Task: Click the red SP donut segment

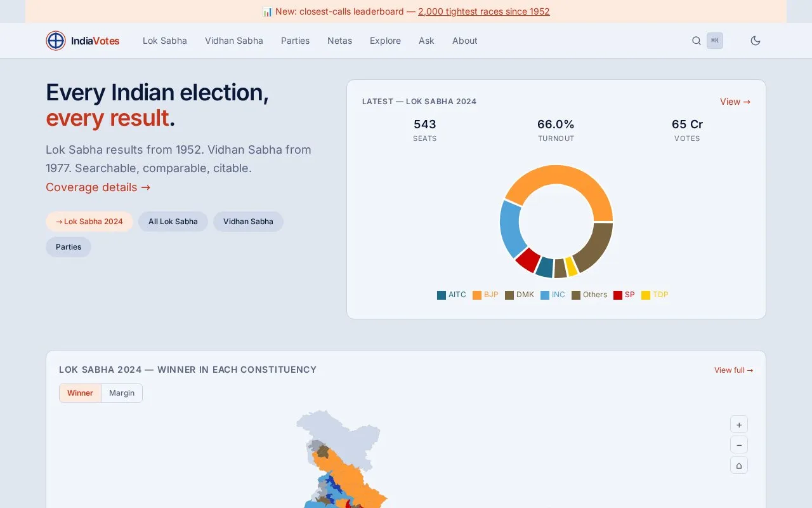Action: point(527,259)
